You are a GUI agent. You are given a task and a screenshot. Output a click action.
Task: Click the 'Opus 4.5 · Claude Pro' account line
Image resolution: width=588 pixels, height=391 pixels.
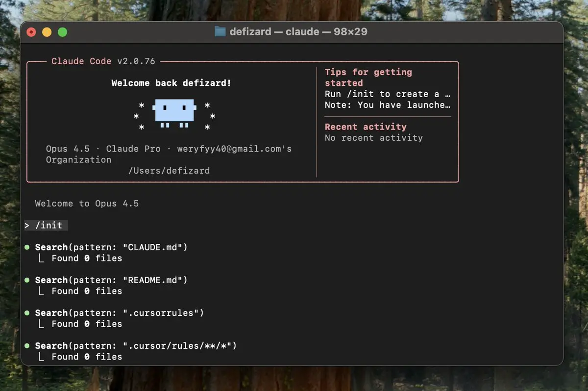tap(169, 149)
